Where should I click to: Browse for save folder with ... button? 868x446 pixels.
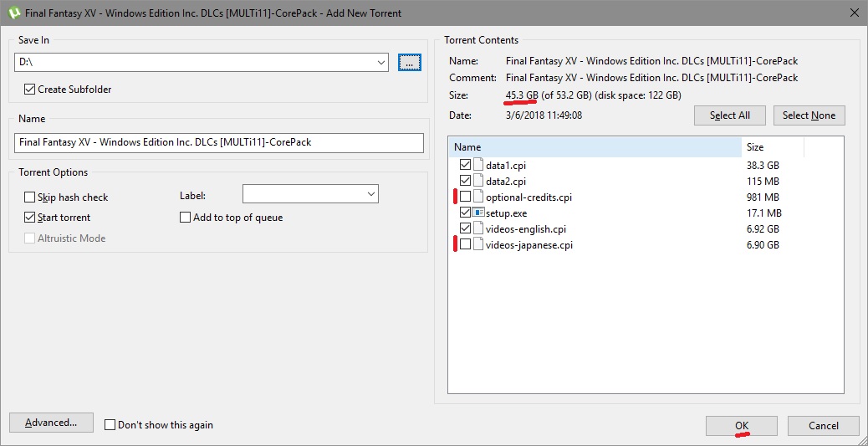tap(410, 63)
